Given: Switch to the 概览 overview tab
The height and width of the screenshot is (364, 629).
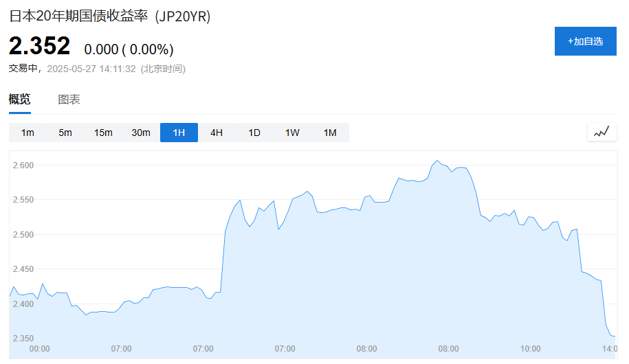Looking at the screenshot, I should (x=20, y=99).
